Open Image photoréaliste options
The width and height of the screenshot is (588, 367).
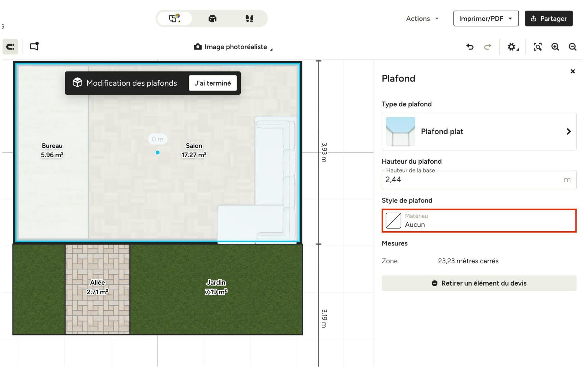[233, 47]
